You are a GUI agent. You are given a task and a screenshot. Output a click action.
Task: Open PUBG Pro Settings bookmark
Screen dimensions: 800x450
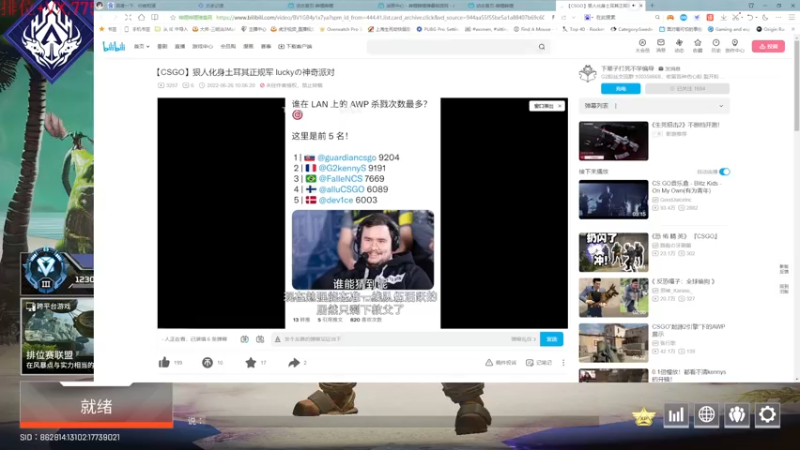click(437, 29)
